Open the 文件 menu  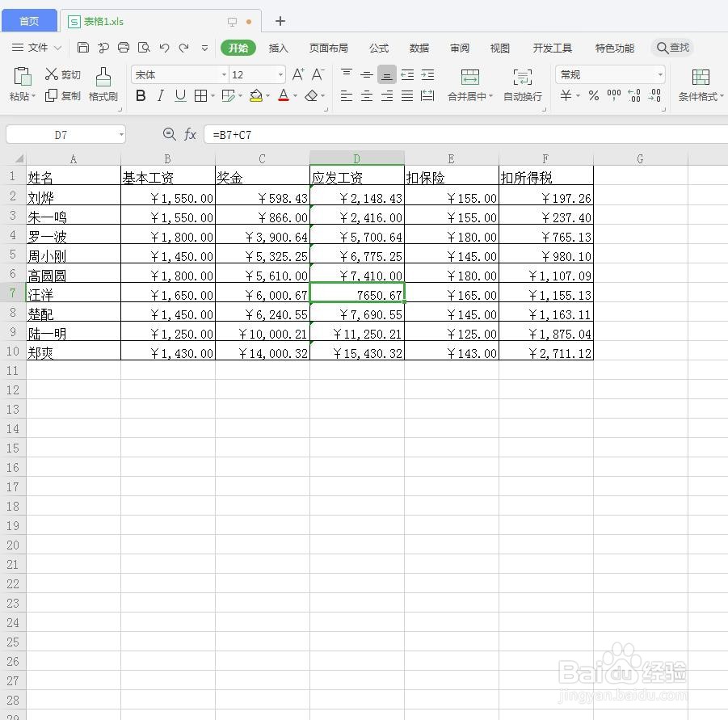[36, 48]
